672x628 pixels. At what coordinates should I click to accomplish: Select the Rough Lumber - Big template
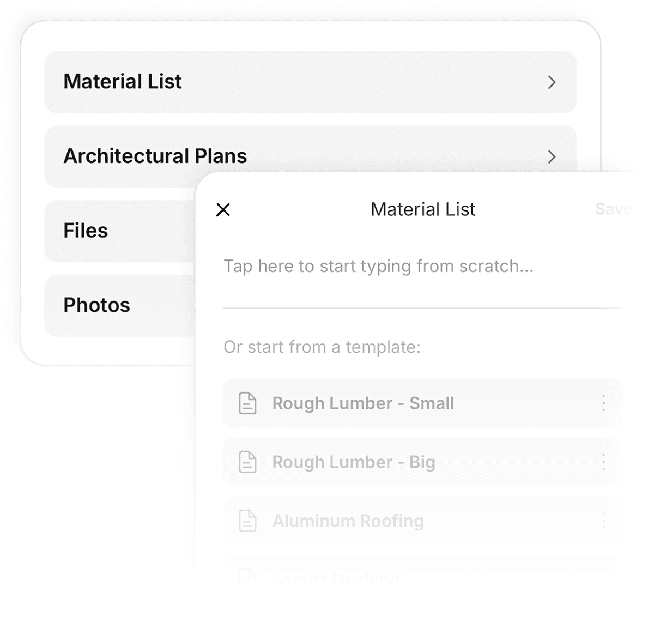tap(354, 462)
